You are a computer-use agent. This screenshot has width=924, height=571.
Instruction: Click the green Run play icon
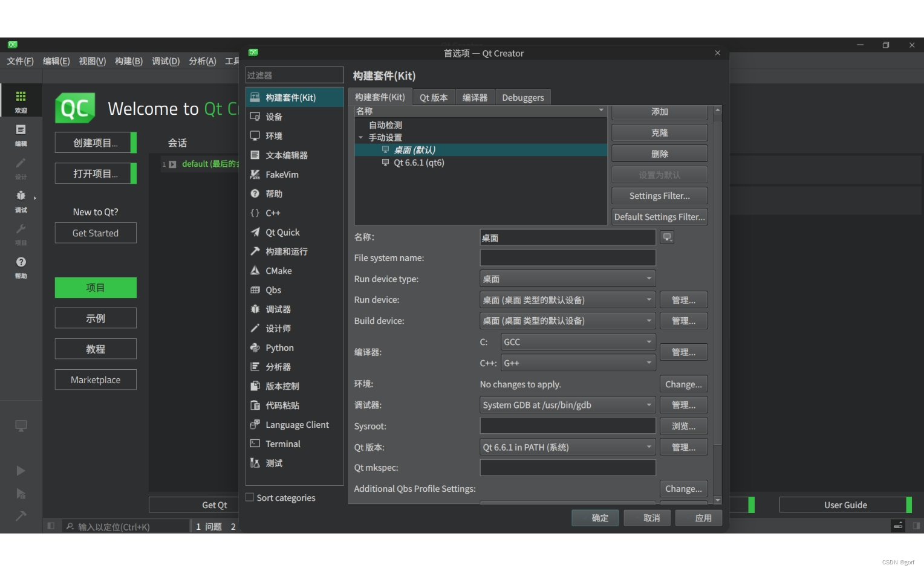[x=21, y=471]
